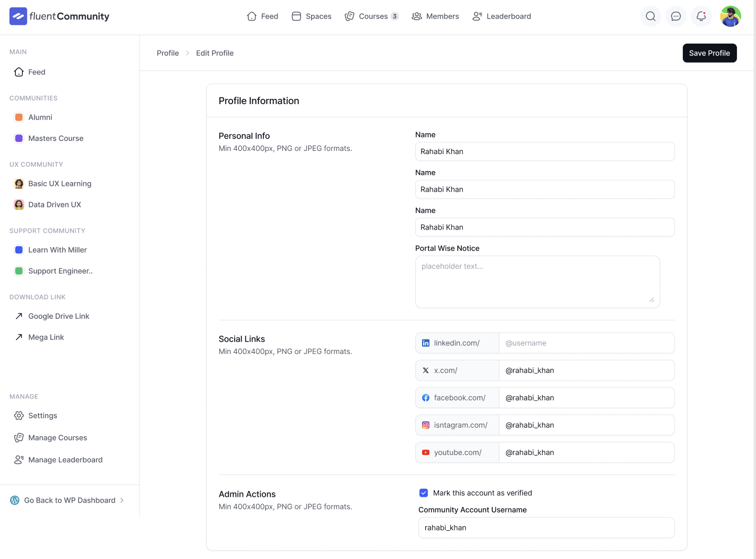Select the LinkedIn icon in social links
756x559 pixels.
(x=425, y=343)
